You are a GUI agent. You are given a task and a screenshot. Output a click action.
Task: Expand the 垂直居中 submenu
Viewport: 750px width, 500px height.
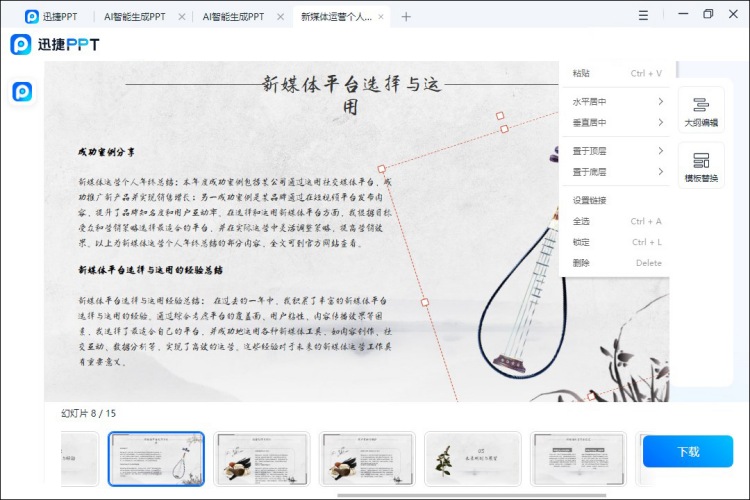[615, 122]
